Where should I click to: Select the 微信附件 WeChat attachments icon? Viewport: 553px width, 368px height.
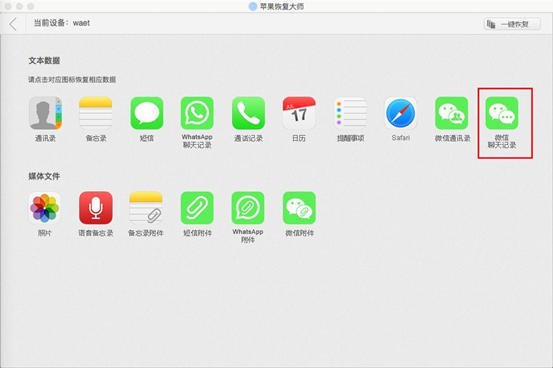[x=299, y=208]
